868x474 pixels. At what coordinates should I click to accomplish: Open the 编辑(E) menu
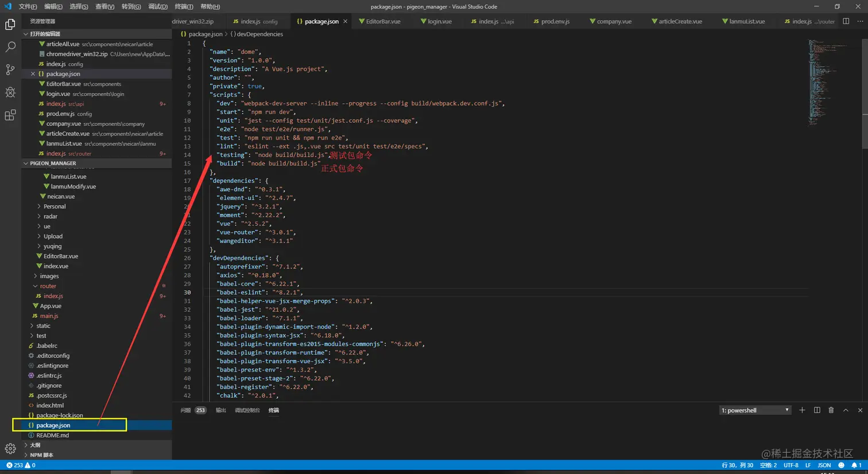click(53, 7)
